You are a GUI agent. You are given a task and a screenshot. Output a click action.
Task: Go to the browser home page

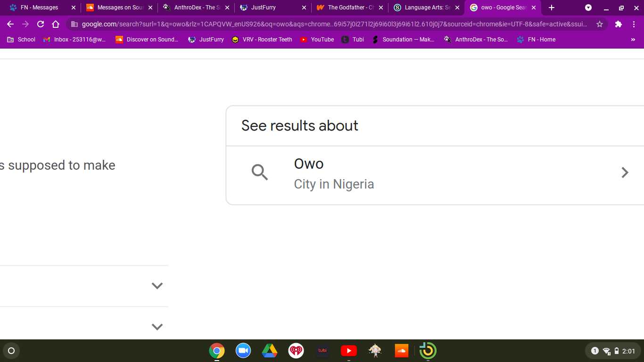(x=56, y=24)
